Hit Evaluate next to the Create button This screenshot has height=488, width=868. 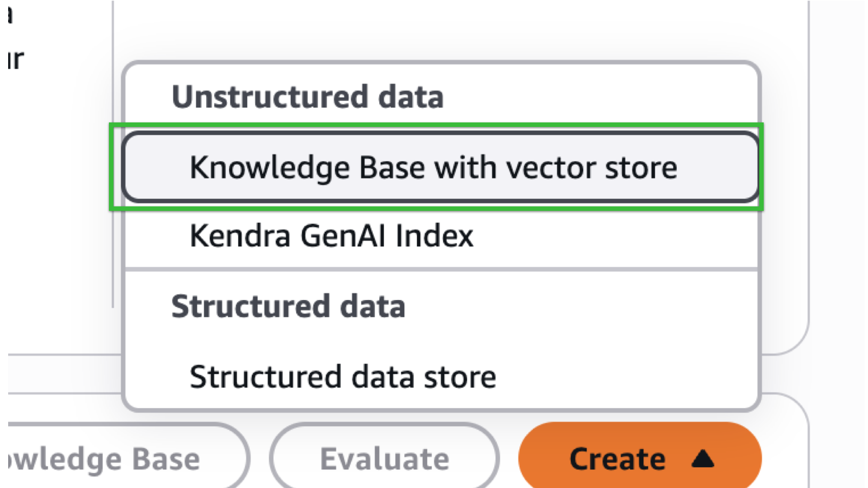(384, 459)
